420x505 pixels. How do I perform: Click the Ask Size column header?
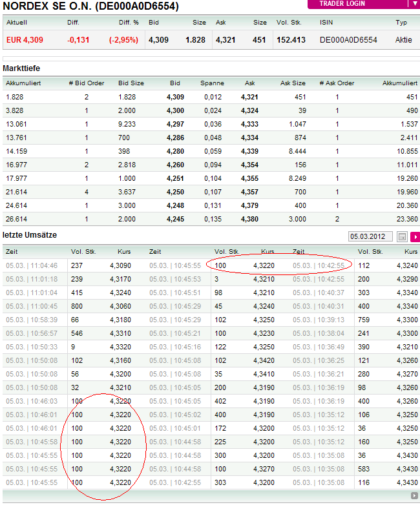pos(293,83)
